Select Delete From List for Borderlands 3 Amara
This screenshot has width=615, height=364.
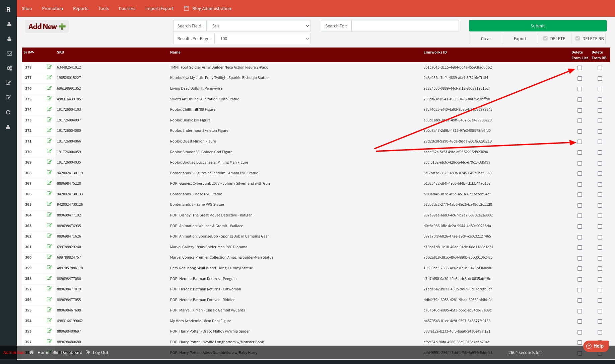580,174
